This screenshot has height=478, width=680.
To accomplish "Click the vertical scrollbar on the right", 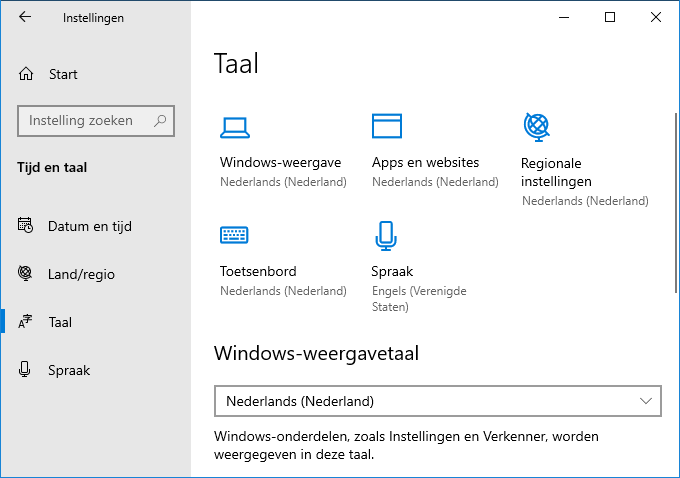I will [676, 203].
